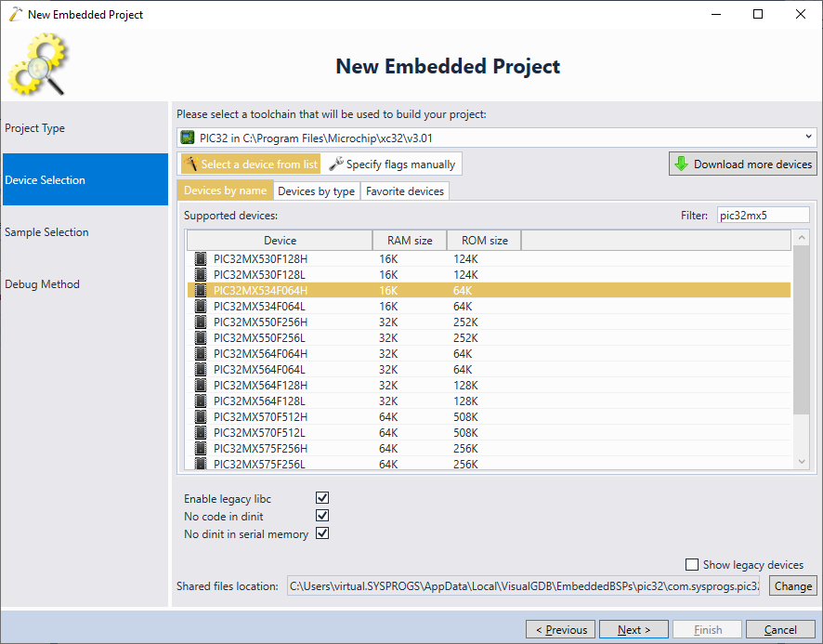Select device PIC32MX550F256L
The image size is (823, 644).
pyautogui.click(x=489, y=337)
